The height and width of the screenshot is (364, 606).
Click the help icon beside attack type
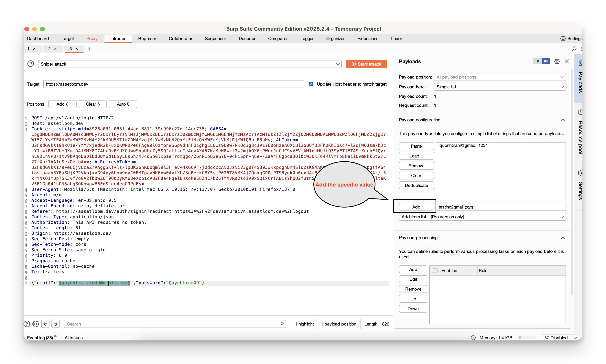(x=30, y=64)
